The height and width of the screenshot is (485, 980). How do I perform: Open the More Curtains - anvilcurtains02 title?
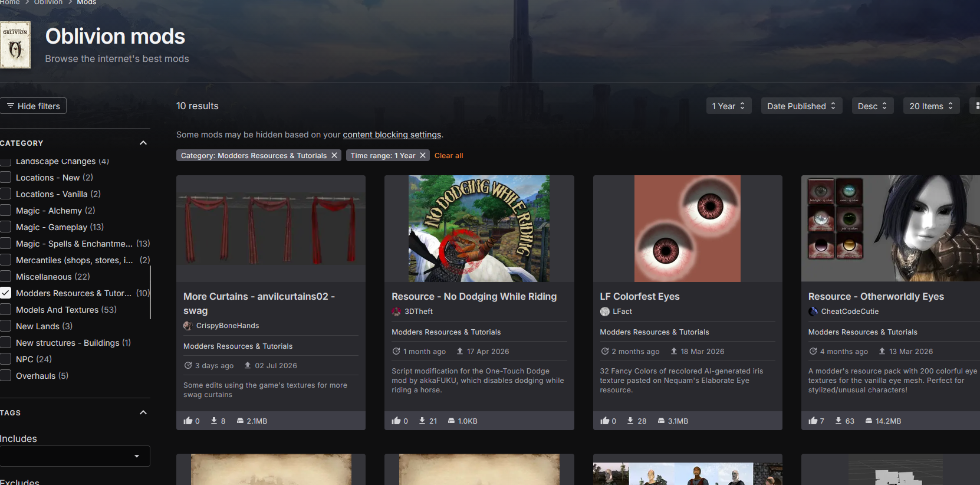[x=259, y=303]
